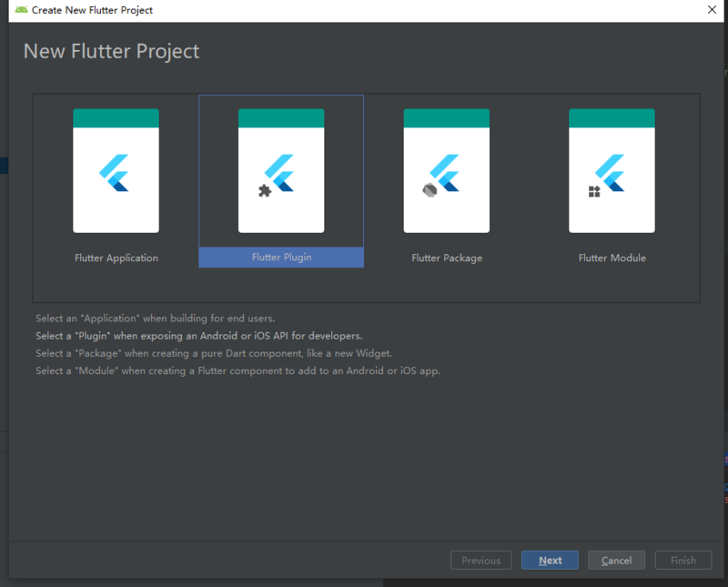This screenshot has height=587, width=728.
Task: Click the puzzle piece badge on Plugin card
Action: 265,191
